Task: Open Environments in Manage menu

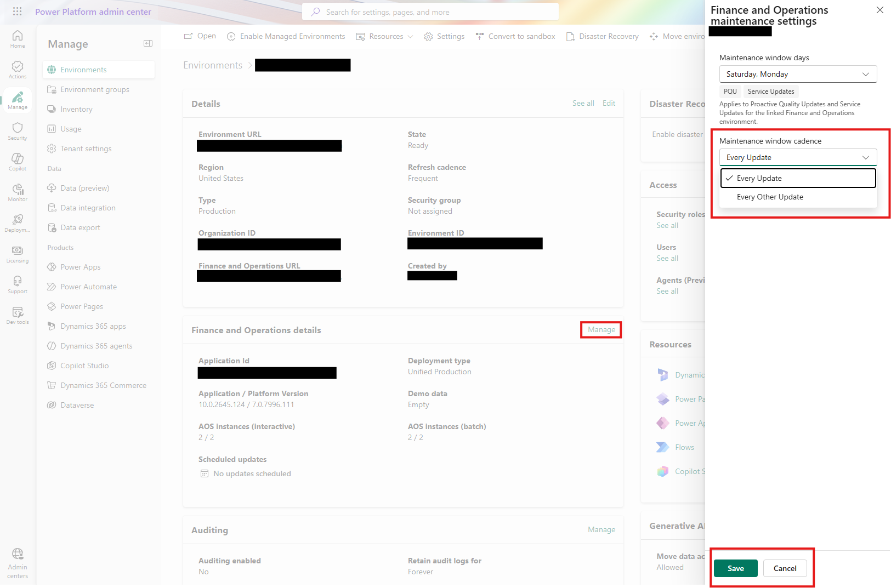Action: click(99, 70)
